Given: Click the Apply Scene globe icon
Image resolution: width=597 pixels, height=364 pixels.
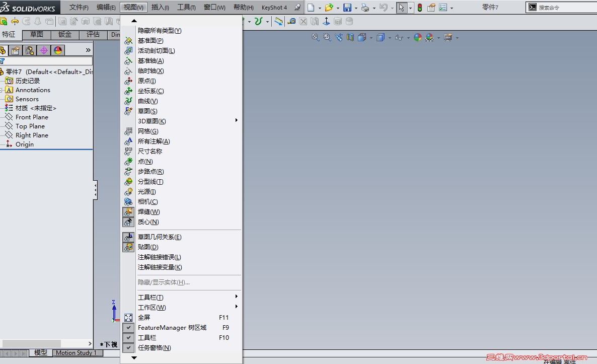Looking at the screenshot, I should click(417, 37).
